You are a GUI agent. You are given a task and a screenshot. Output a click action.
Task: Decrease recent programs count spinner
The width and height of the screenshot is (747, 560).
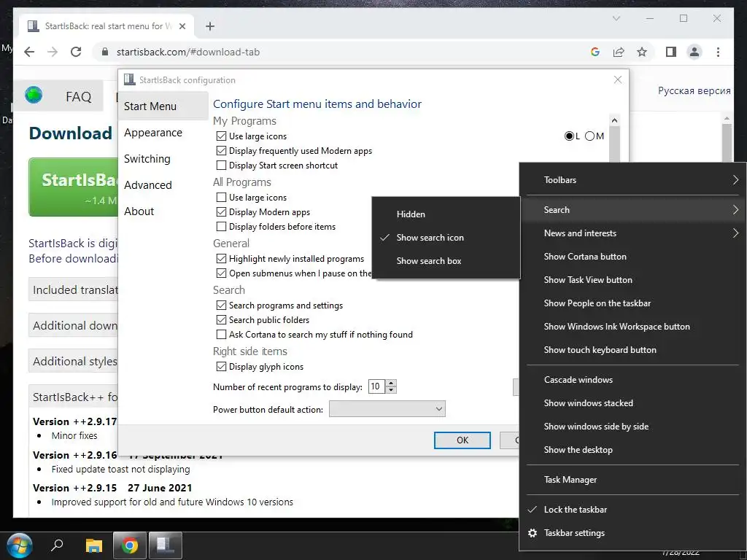pyautogui.click(x=391, y=390)
